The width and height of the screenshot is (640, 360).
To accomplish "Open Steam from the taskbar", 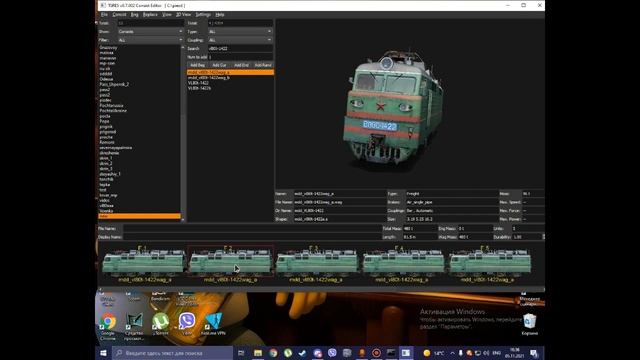I will click(302, 353).
